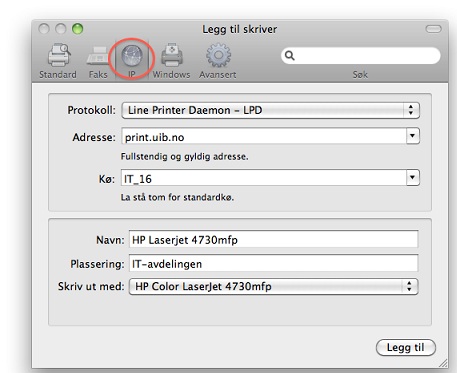
Task: Click the 'Fullstendig og gyldig adresse.' hint text
Action: point(184,156)
